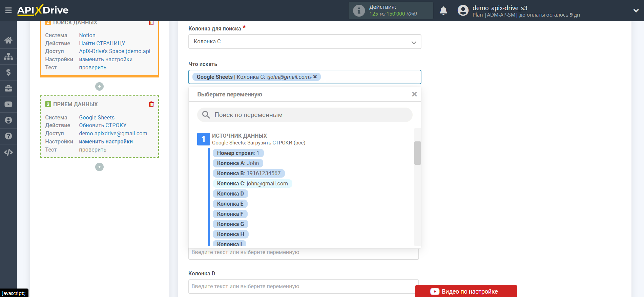Select variable Колонка H

tap(231, 234)
